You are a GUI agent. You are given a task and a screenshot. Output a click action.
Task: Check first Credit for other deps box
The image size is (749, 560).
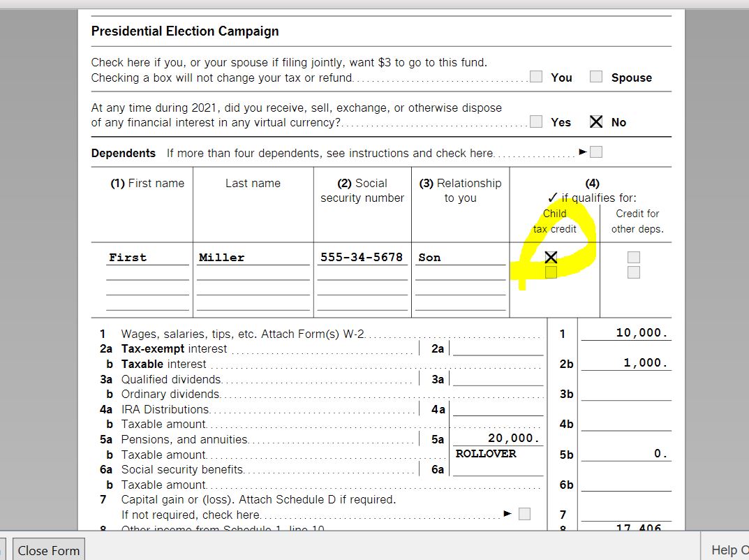[x=633, y=258]
